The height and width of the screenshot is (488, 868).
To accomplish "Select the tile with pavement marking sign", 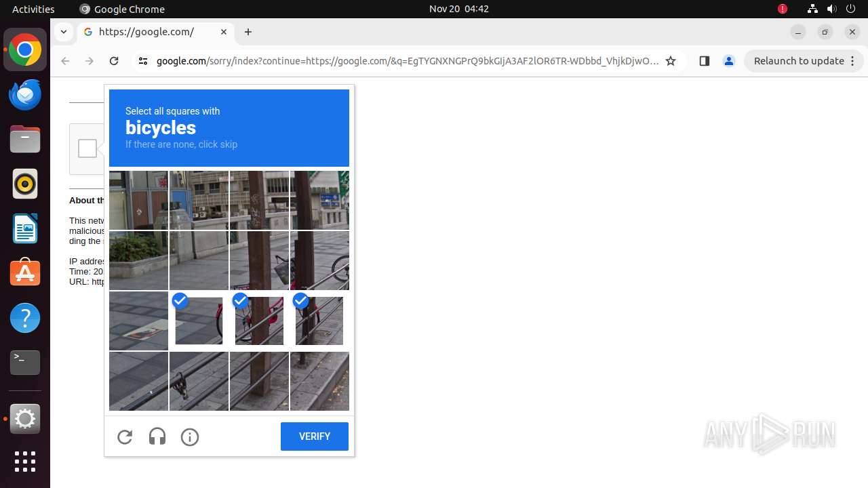I will (x=138, y=321).
